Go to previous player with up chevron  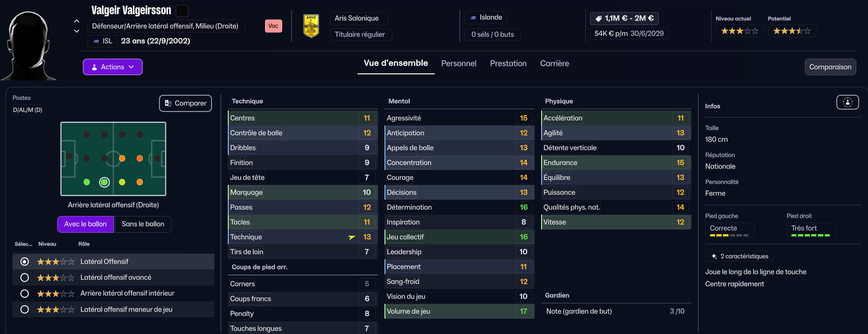[77, 21]
